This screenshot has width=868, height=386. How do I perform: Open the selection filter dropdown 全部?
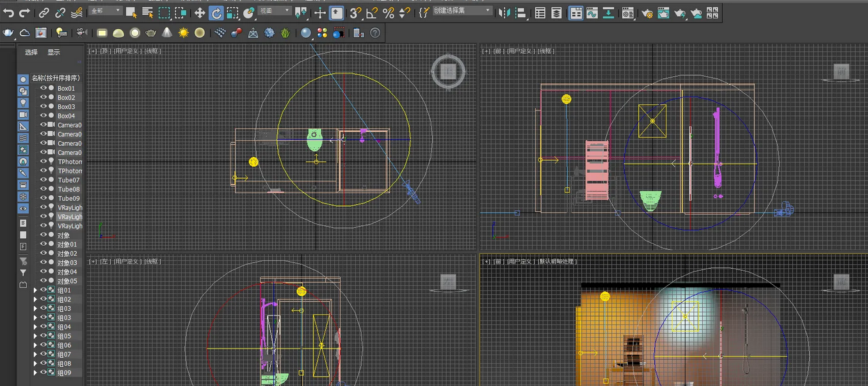click(x=105, y=11)
